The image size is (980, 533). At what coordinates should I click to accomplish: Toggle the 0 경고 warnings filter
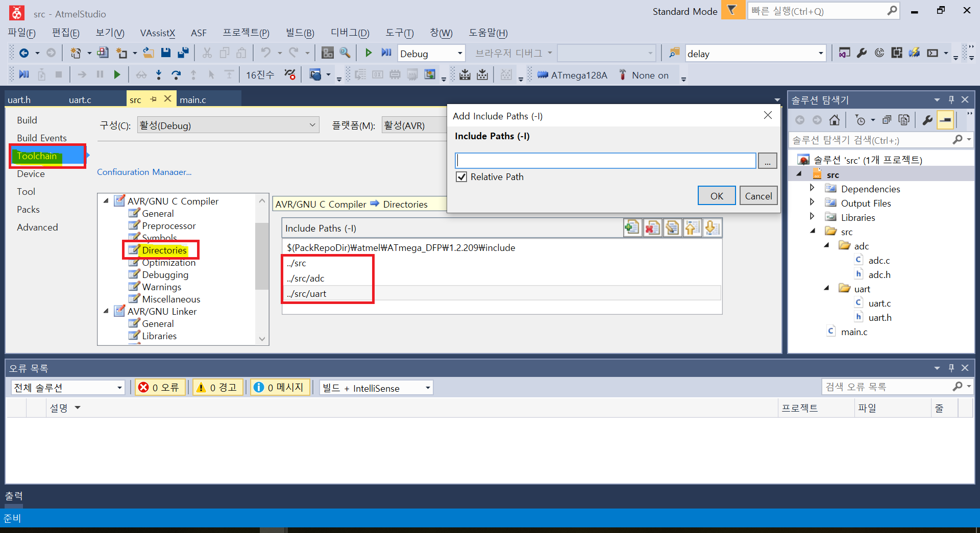click(217, 388)
